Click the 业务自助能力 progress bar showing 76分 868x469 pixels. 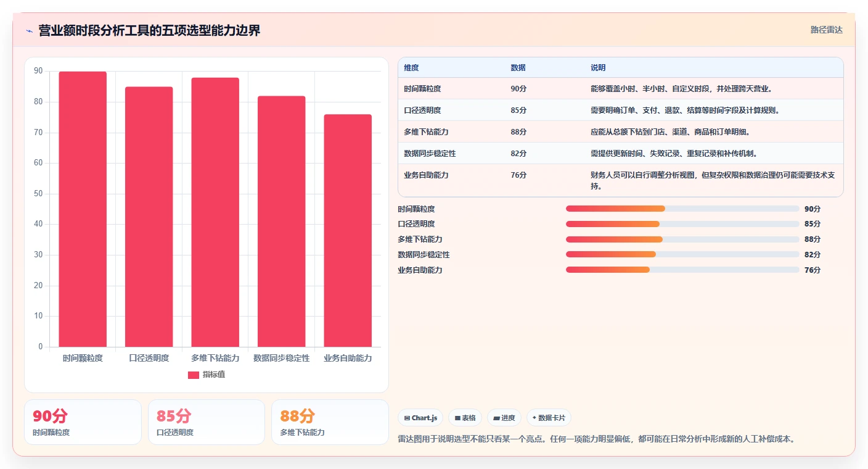tap(682, 270)
